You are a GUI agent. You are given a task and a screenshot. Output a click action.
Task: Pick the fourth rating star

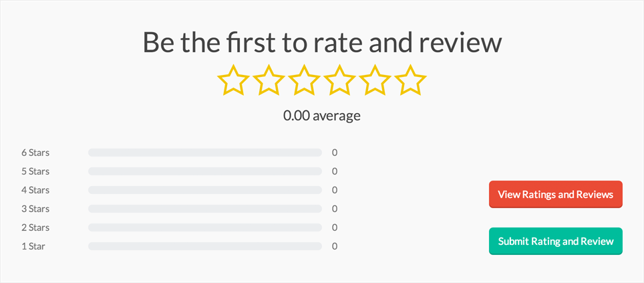click(339, 80)
